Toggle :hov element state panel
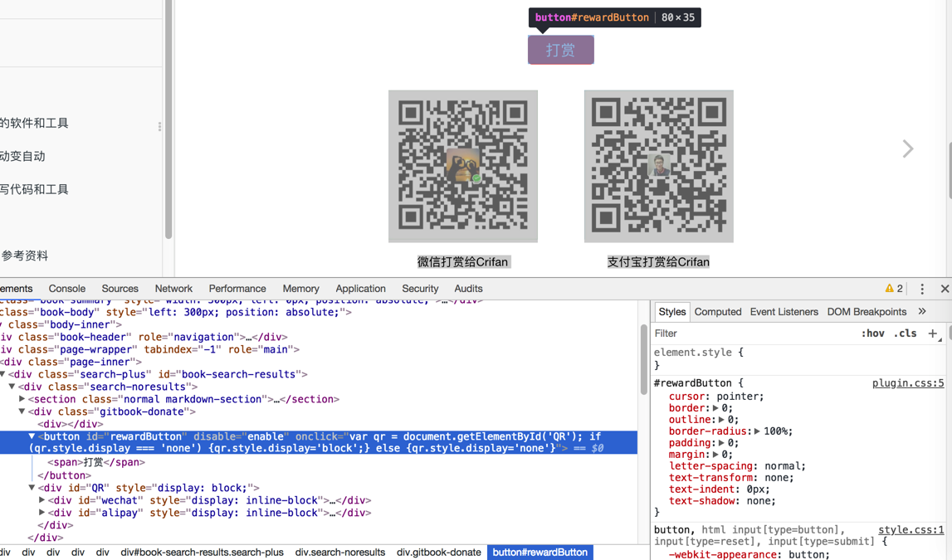Viewport: 952px width, 560px height. pyautogui.click(x=872, y=334)
